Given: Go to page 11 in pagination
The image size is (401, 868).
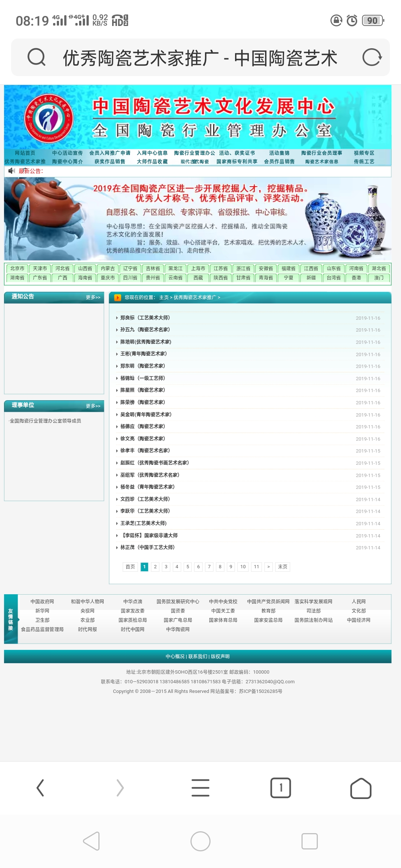Looking at the screenshot, I should point(256,567).
